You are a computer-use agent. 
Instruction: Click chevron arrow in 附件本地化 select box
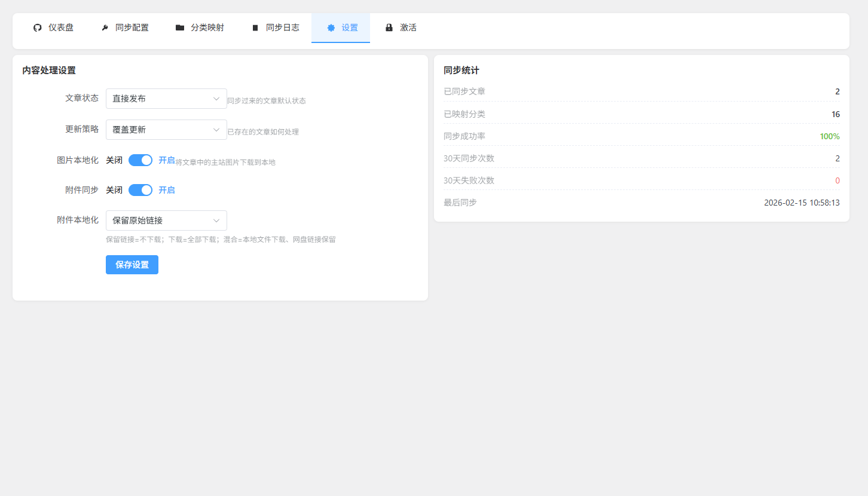click(216, 221)
